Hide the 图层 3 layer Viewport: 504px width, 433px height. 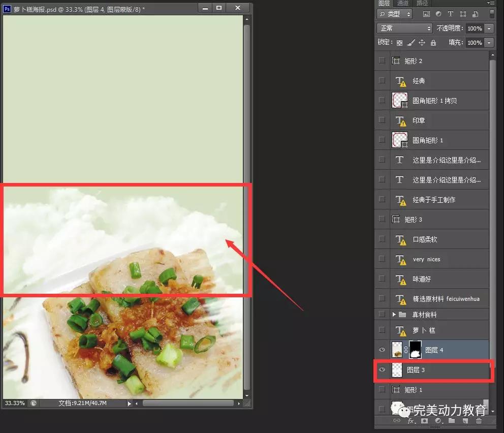[x=382, y=370]
